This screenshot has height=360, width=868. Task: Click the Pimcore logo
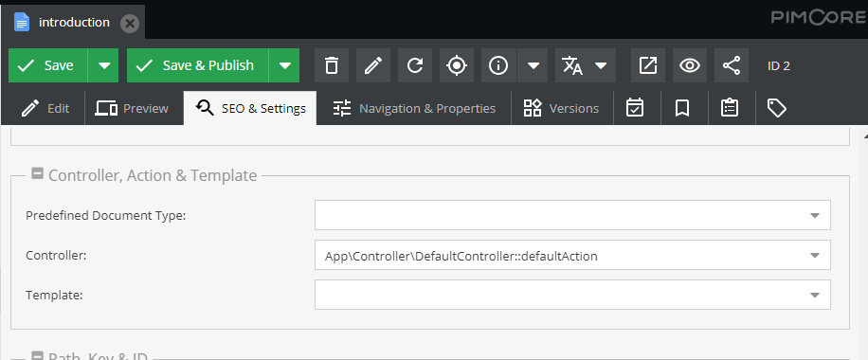tap(818, 18)
